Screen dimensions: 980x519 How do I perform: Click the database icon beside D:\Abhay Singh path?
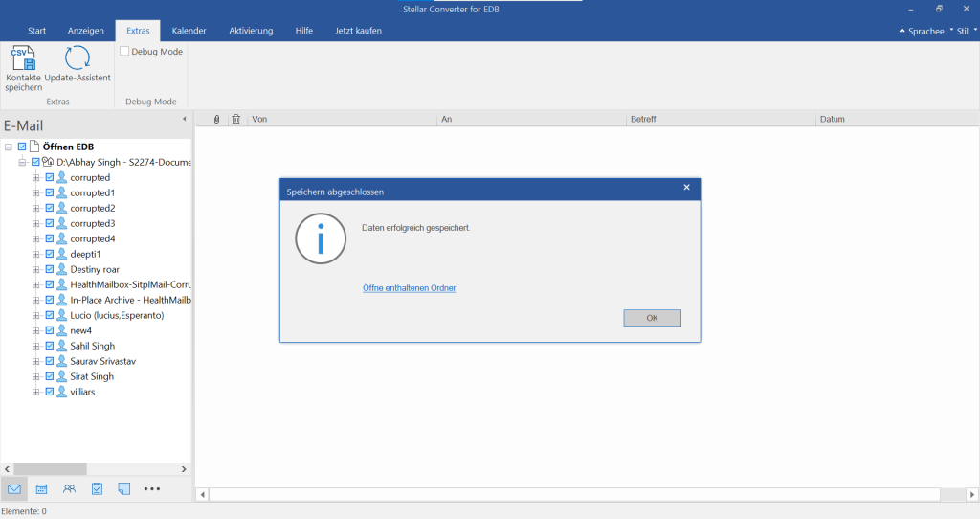point(48,162)
